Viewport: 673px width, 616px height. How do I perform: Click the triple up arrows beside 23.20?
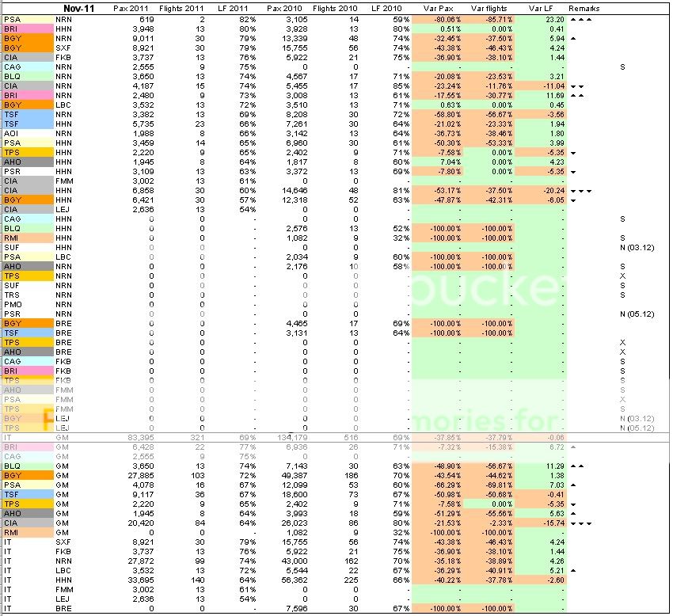(580, 18)
